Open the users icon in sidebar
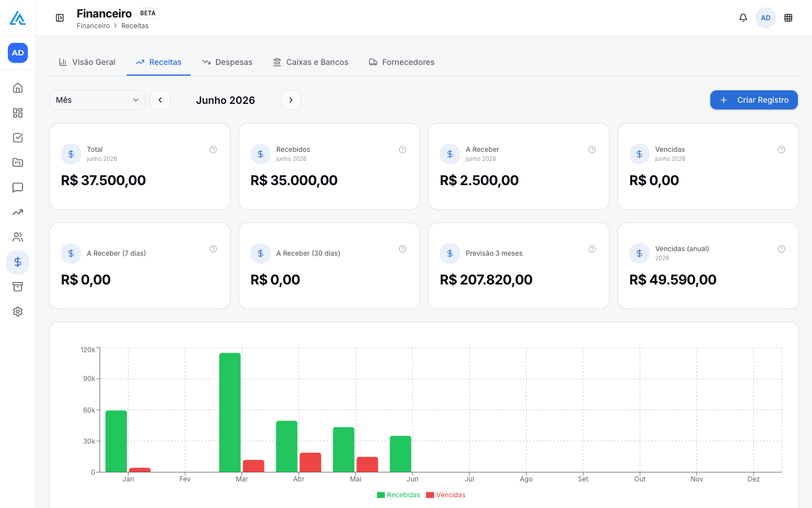The height and width of the screenshot is (508, 812). 18,237
